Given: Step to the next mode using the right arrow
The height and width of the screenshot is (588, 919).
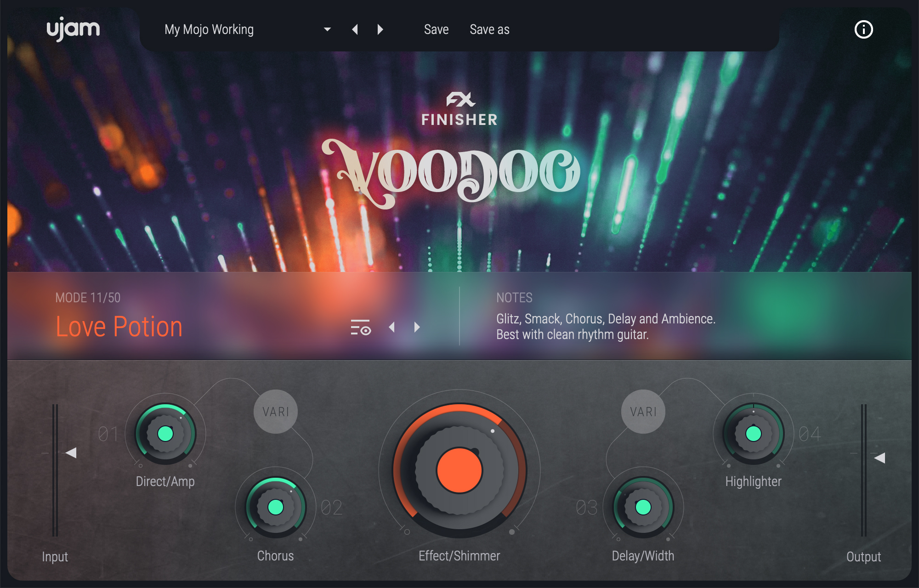Looking at the screenshot, I should [x=417, y=327].
